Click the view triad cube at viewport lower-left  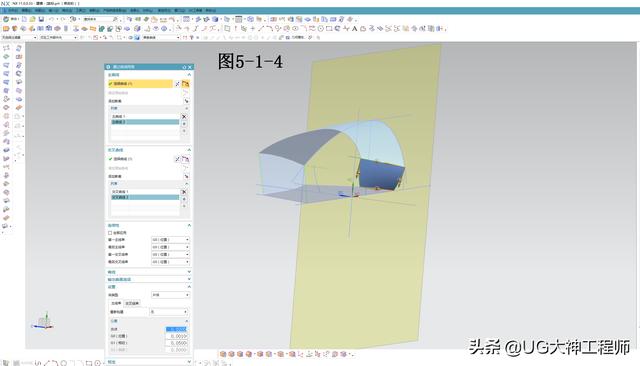pyautogui.click(x=44, y=322)
